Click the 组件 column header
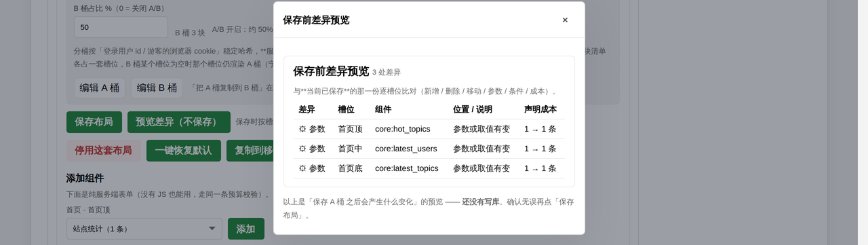 [383, 109]
